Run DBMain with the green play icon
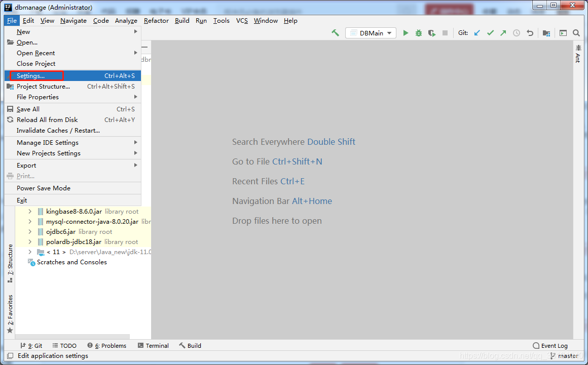The image size is (588, 365). point(406,33)
